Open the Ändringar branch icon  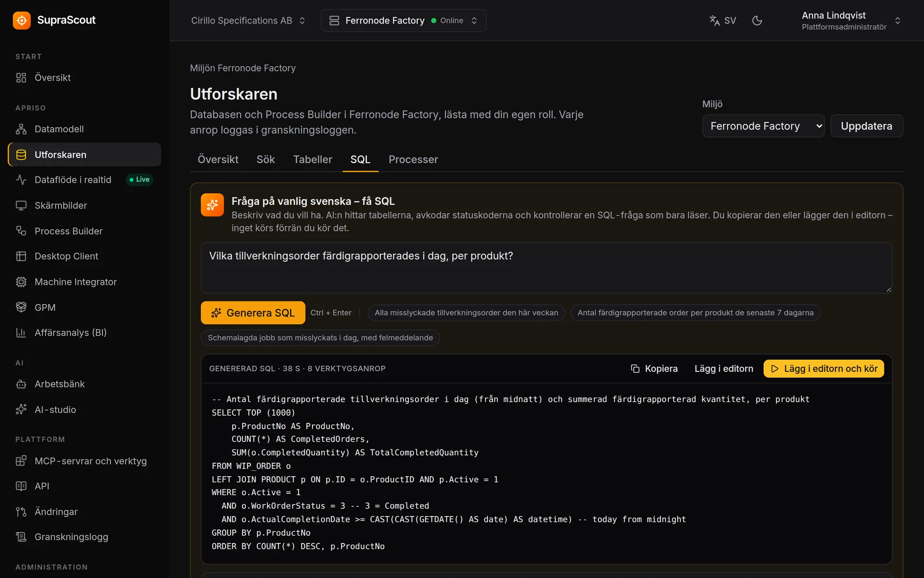pos(21,512)
